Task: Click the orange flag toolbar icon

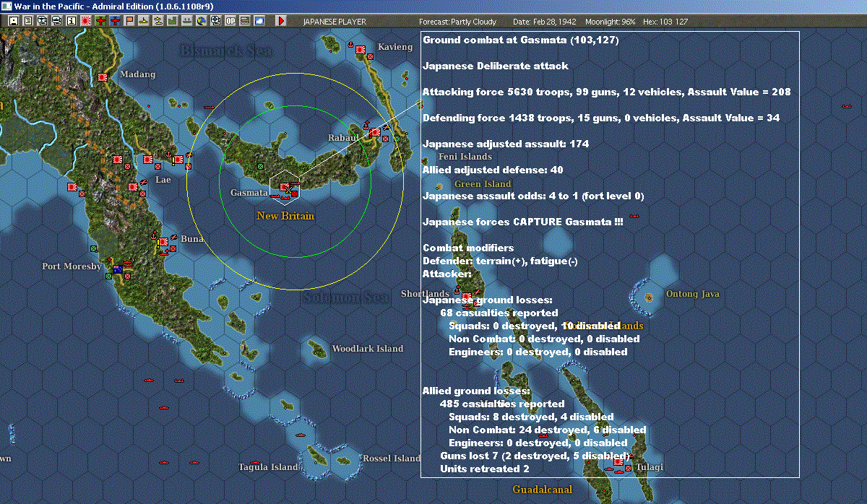Action: 129,21
